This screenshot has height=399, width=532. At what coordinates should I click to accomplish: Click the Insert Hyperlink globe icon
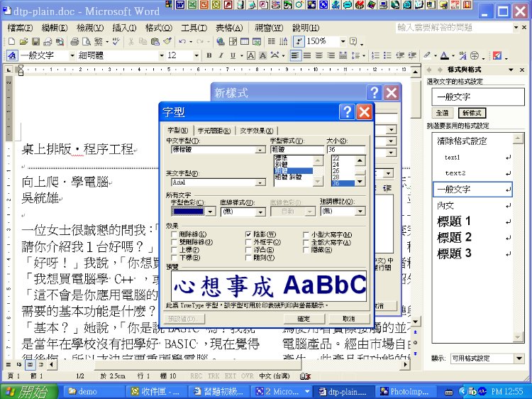tap(220, 42)
